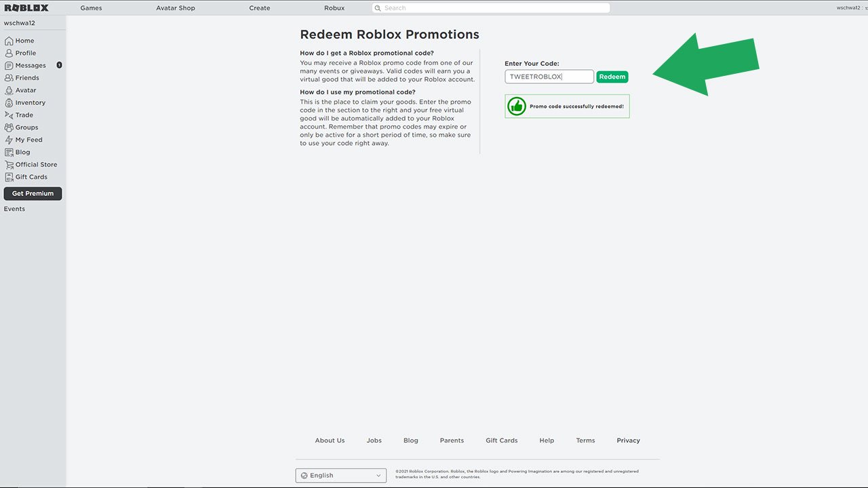This screenshot has width=868, height=488.
Task: Click the Get Premium button
Action: (x=33, y=194)
